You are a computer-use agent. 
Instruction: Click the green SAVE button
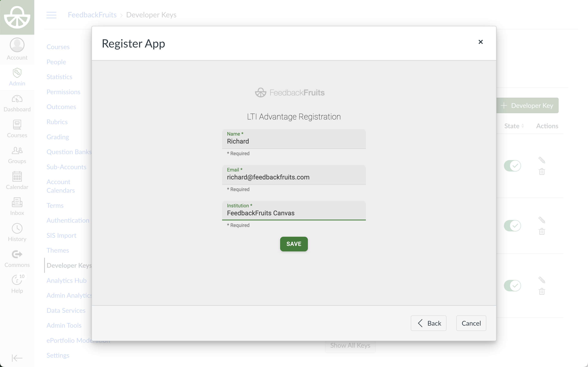click(294, 244)
